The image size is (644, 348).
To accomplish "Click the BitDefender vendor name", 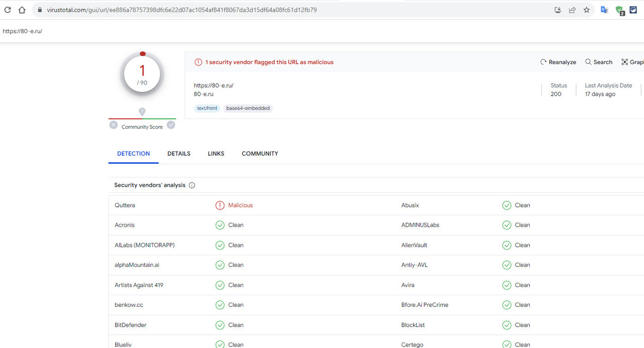I will pos(131,325).
